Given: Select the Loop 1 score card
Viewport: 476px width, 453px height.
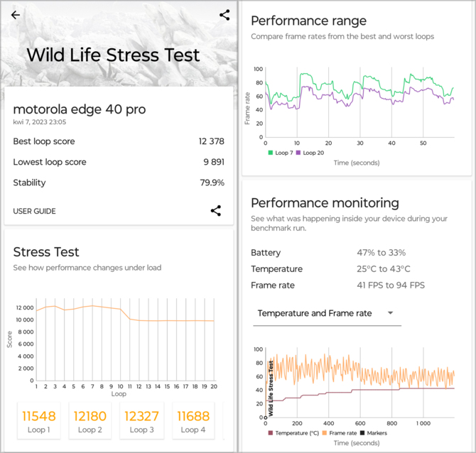Looking at the screenshot, I should coord(39,420).
